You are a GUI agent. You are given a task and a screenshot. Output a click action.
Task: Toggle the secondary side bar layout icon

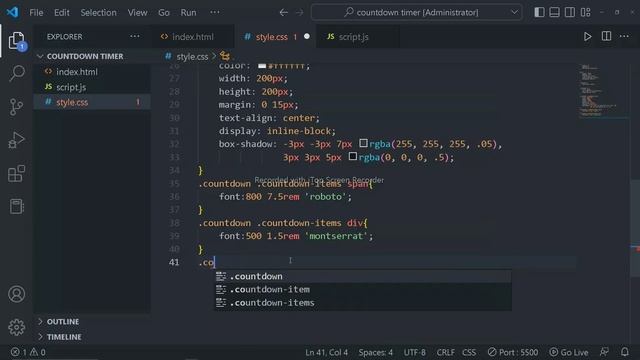tap(570, 12)
